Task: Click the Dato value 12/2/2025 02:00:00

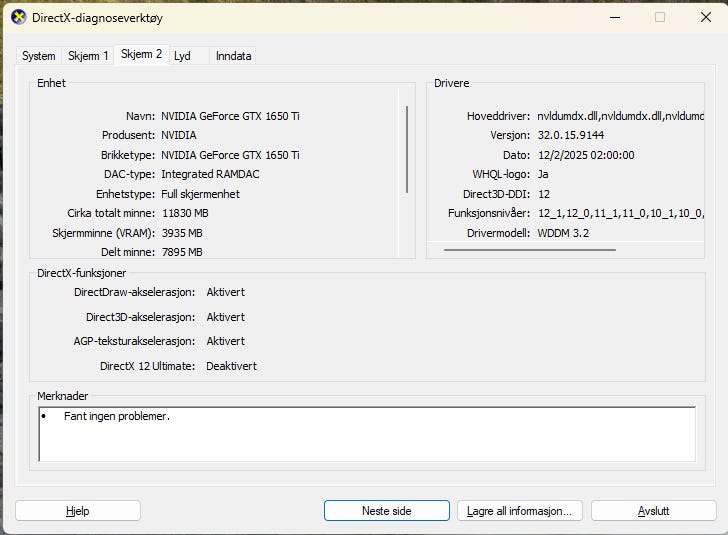Action: click(586, 155)
